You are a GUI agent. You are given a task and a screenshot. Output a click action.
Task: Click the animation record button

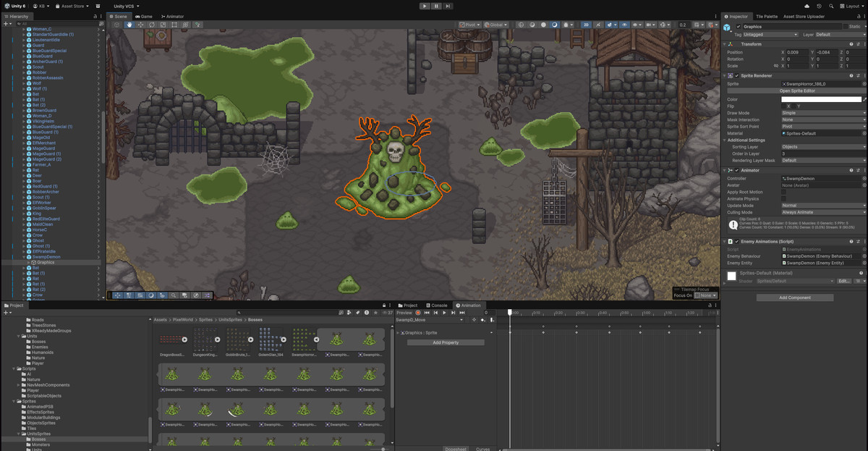(x=417, y=313)
